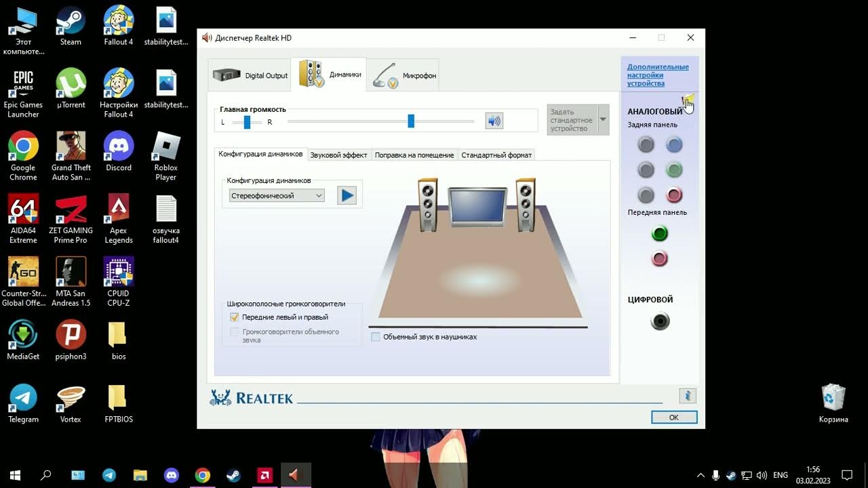The width and height of the screenshot is (868, 488).
Task: Open the connector settings folder icon
Action: [688, 100]
